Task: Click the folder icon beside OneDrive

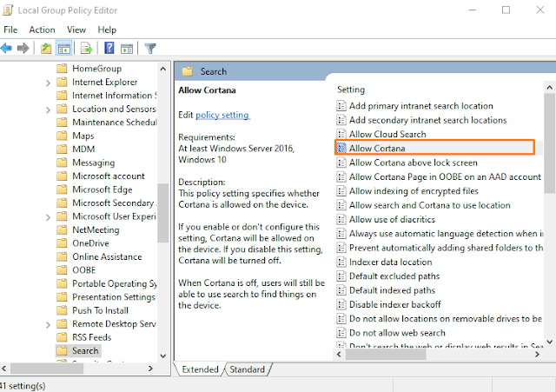Action: point(62,243)
